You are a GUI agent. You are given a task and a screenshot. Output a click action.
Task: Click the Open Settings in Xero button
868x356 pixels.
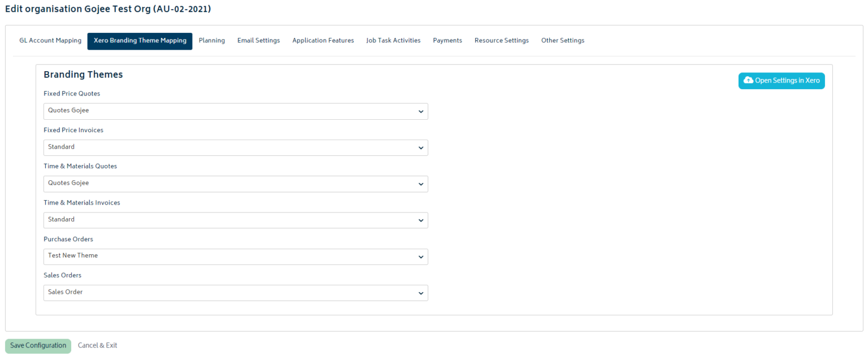pyautogui.click(x=782, y=80)
